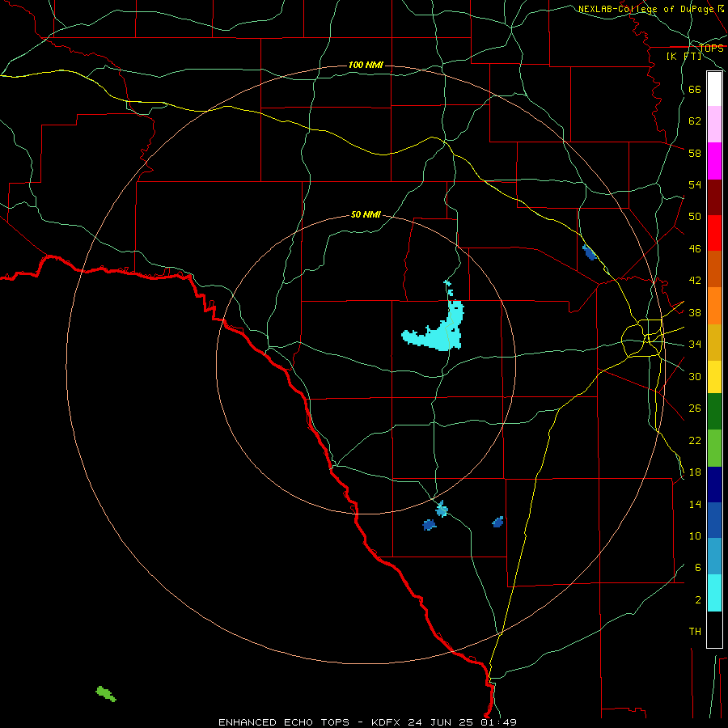Click the orange 38-42 legend swatch

click(x=714, y=306)
